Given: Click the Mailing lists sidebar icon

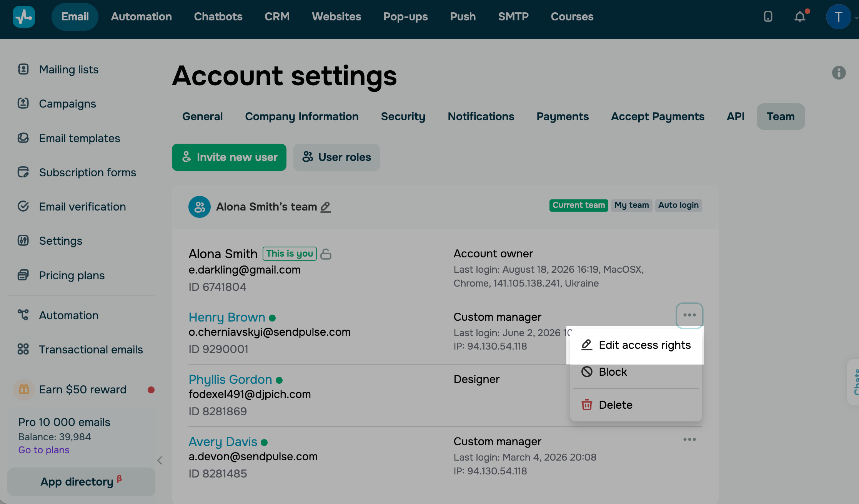Looking at the screenshot, I should click(23, 69).
